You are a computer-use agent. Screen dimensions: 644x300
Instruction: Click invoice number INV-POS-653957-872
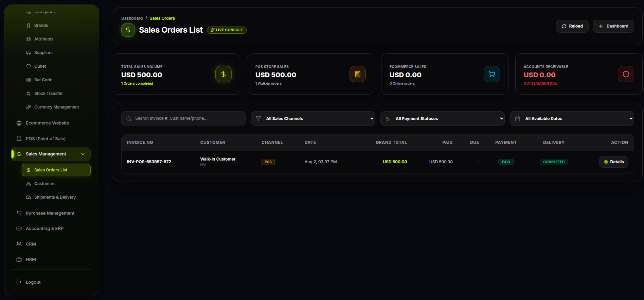point(149,162)
